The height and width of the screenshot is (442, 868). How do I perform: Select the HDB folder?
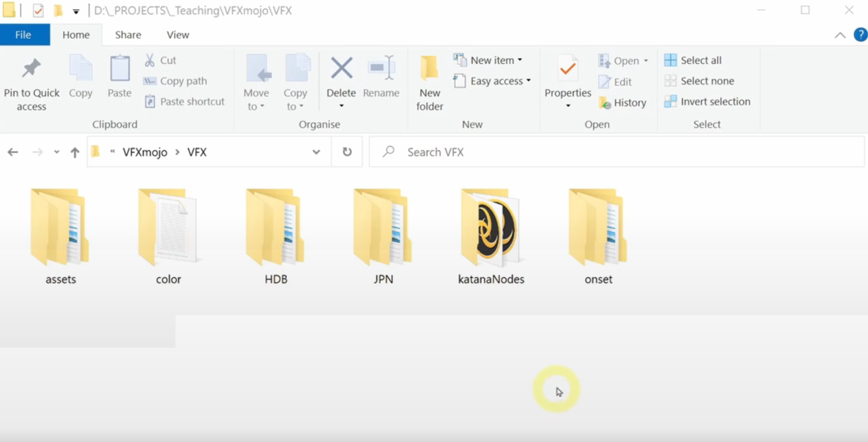pyautogui.click(x=276, y=237)
